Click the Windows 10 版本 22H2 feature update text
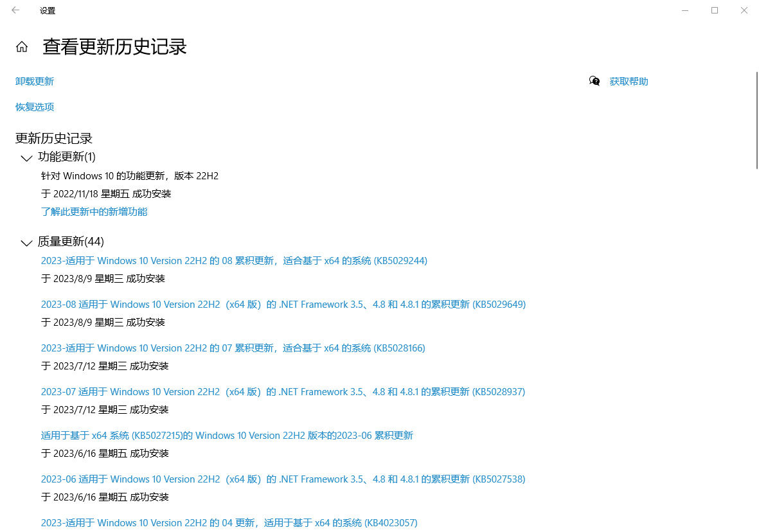The width and height of the screenshot is (759, 532). coord(130,175)
